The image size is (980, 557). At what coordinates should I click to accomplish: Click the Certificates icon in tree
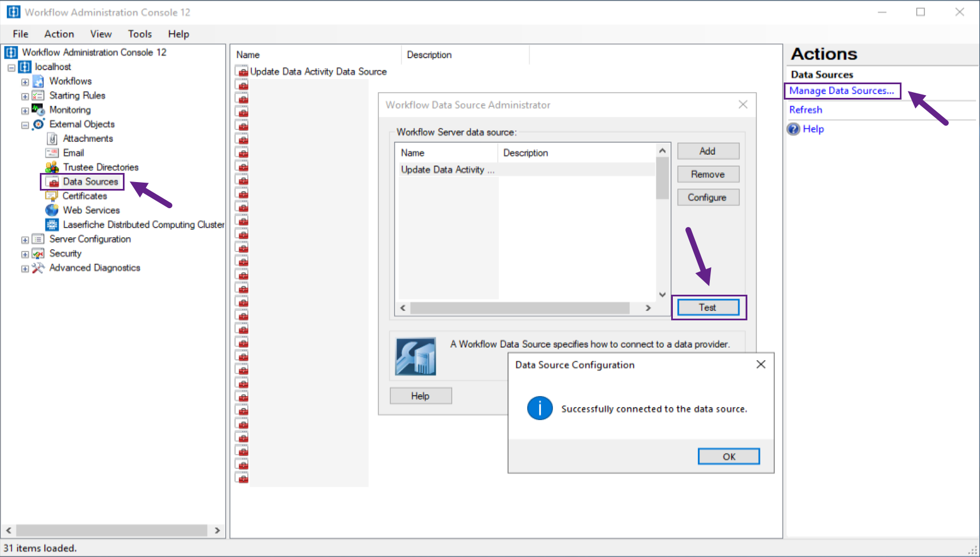point(52,196)
